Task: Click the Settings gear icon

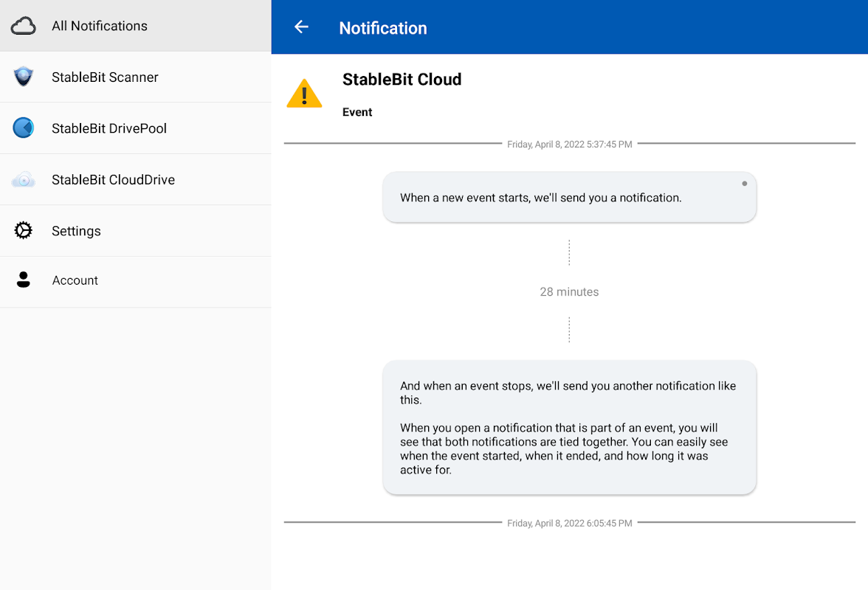Action: pyautogui.click(x=24, y=231)
